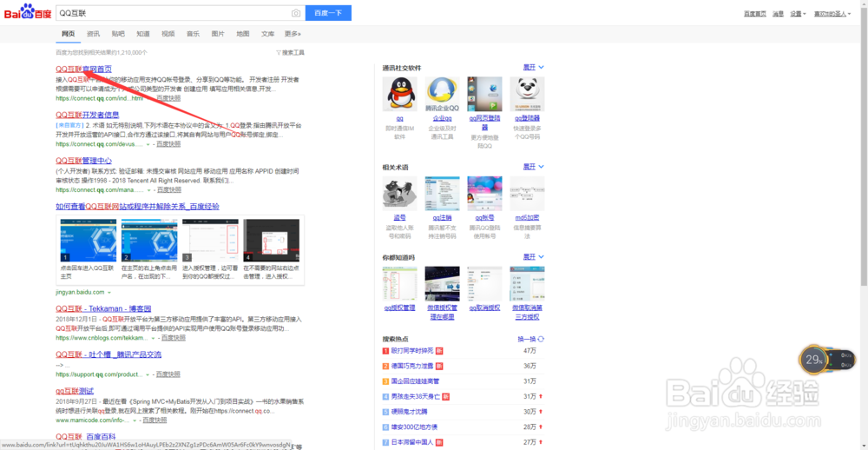
Task: Click the 29% floating monitor widget
Action: (x=827, y=360)
